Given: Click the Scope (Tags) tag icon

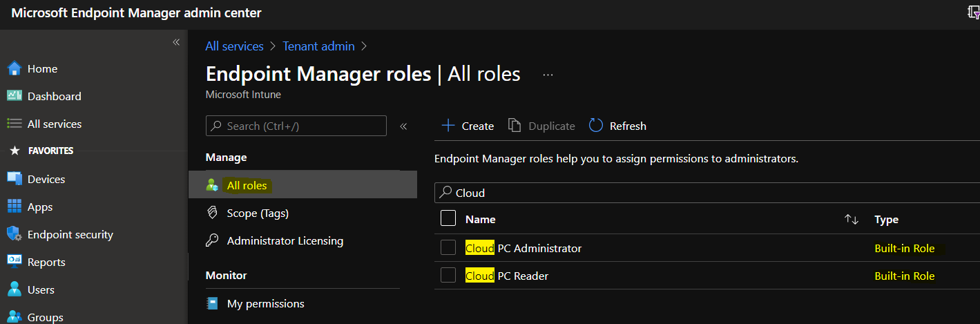Looking at the screenshot, I should 212,213.
